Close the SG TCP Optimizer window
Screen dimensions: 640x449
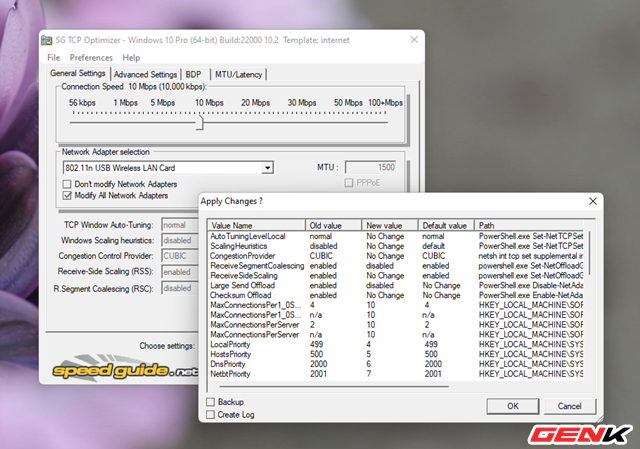414,40
